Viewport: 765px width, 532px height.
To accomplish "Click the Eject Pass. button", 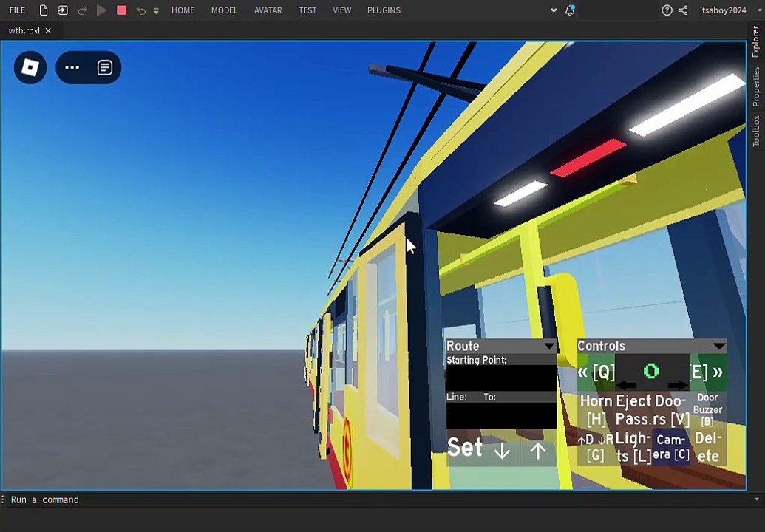I will pyautogui.click(x=633, y=409).
